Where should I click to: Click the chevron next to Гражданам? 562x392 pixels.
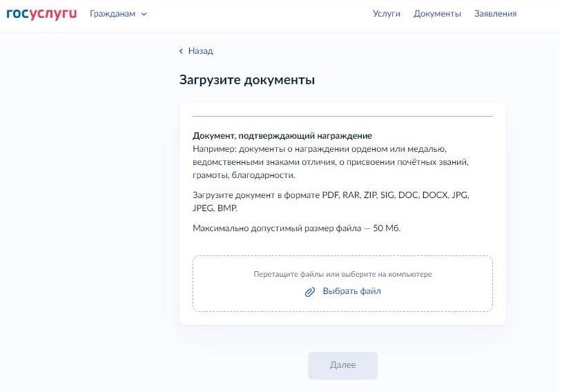[144, 14]
